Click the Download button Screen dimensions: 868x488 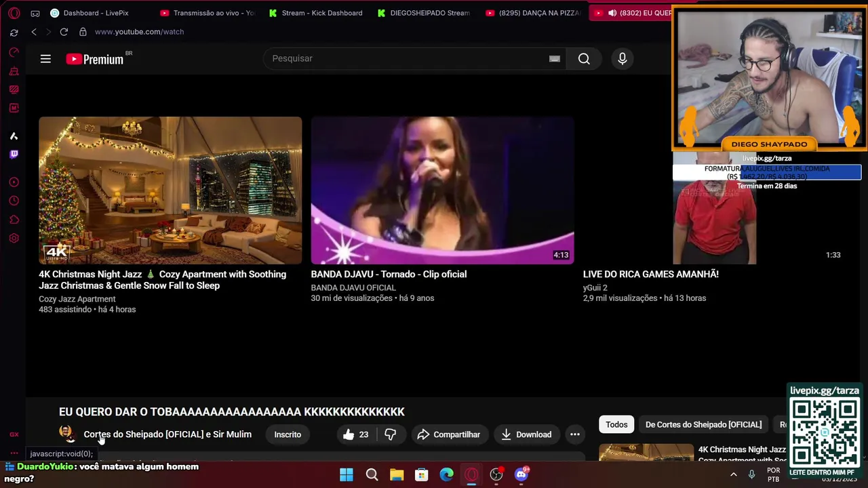526,434
